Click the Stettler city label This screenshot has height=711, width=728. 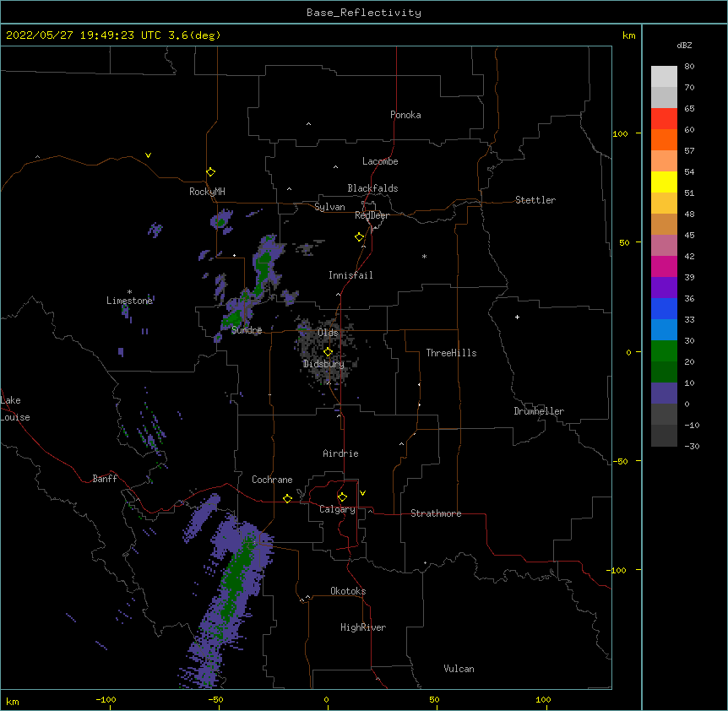[x=535, y=200]
